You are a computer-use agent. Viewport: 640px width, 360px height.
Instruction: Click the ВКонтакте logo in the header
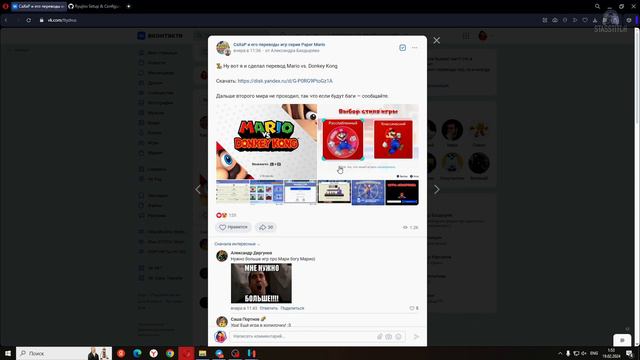(160, 36)
